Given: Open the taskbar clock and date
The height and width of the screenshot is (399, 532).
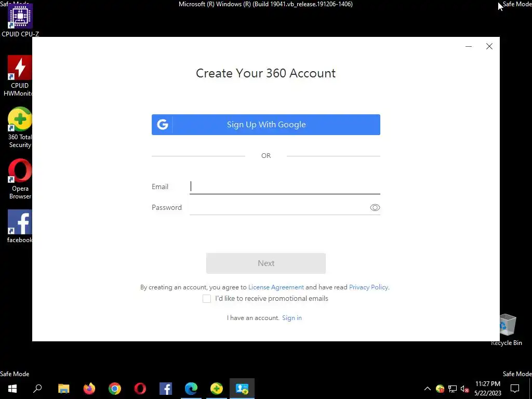Looking at the screenshot, I should click(x=487, y=389).
